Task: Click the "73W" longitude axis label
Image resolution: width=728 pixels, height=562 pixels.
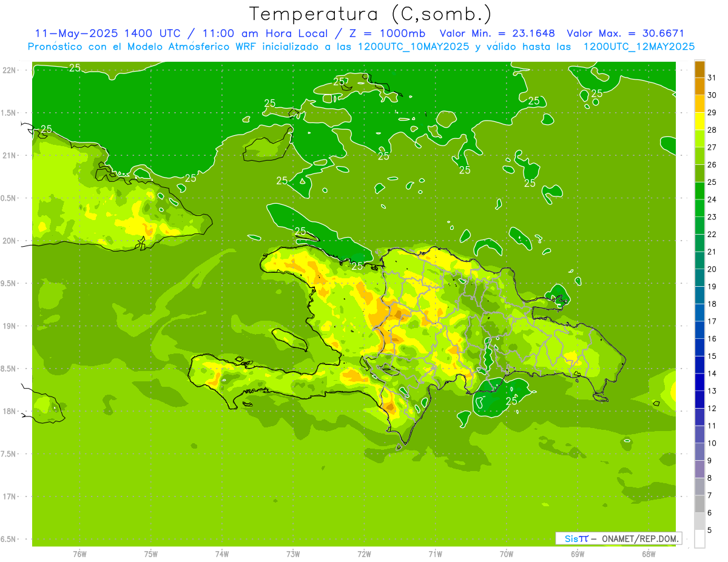Action: (x=293, y=555)
